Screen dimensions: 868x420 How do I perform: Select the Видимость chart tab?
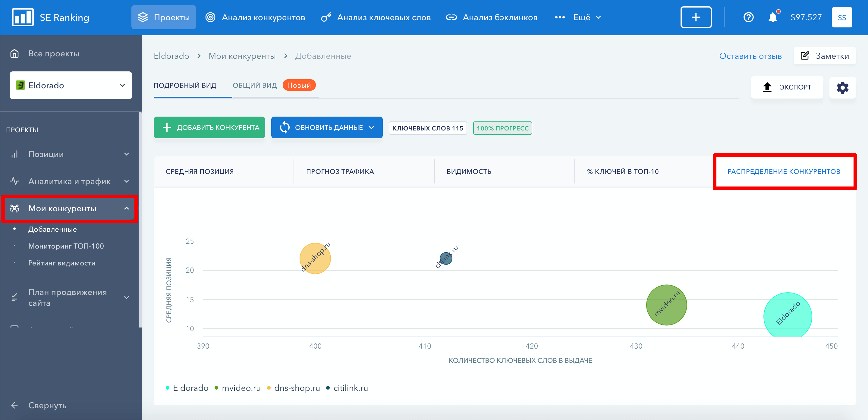point(505,171)
